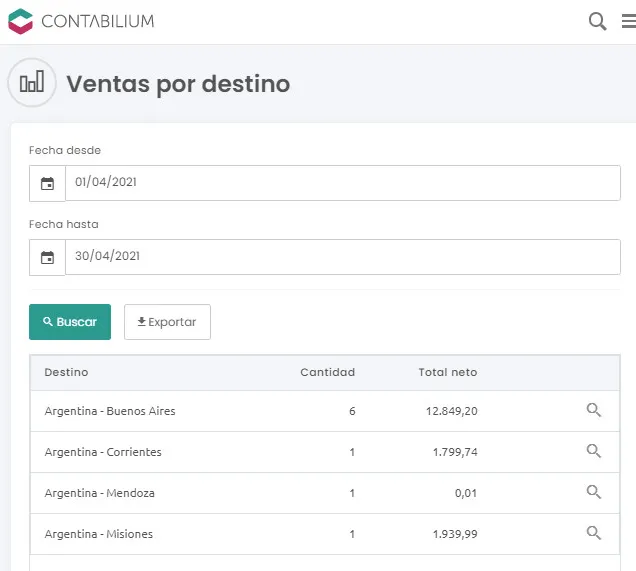View details for Argentina - Buenos Aires

point(594,410)
